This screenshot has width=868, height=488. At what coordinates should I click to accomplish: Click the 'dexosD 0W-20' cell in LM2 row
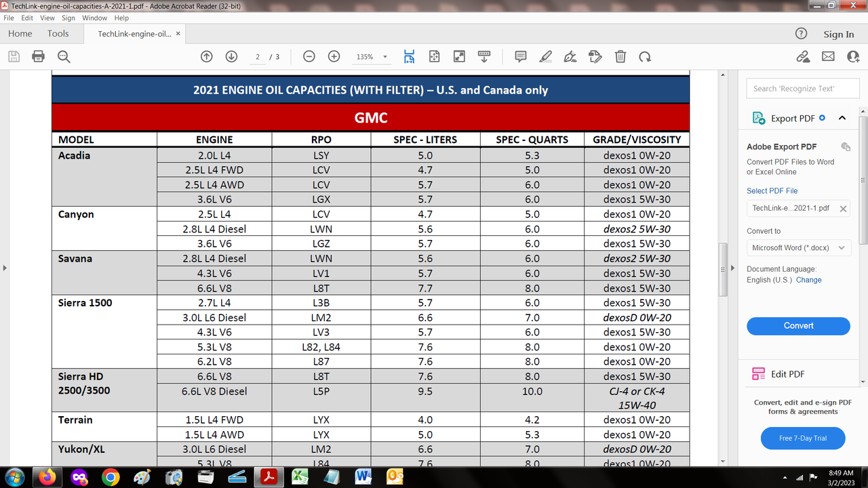[x=637, y=317]
